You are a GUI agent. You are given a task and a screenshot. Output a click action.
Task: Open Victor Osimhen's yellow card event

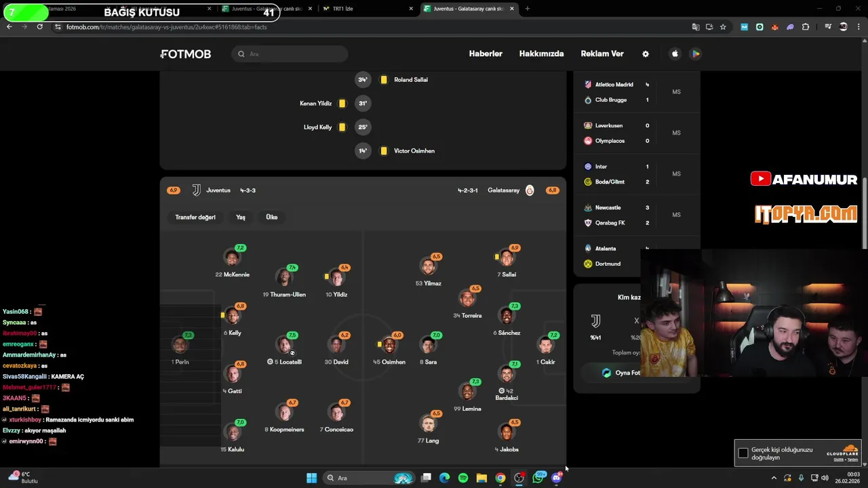(395, 151)
